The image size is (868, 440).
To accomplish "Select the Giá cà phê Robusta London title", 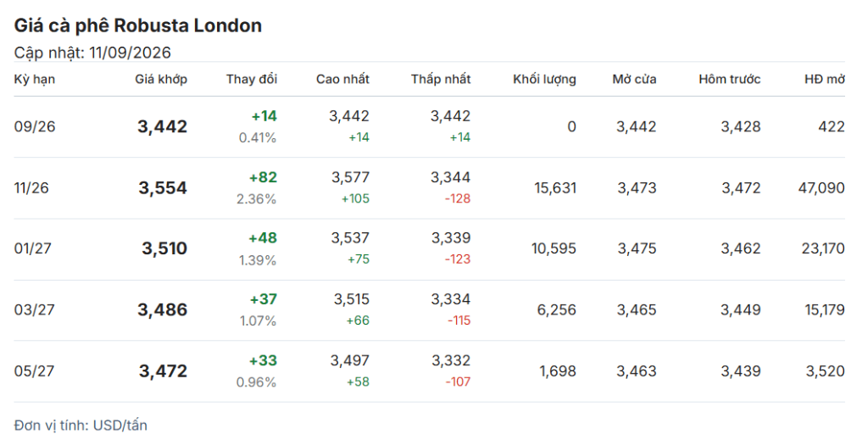I will click(138, 25).
